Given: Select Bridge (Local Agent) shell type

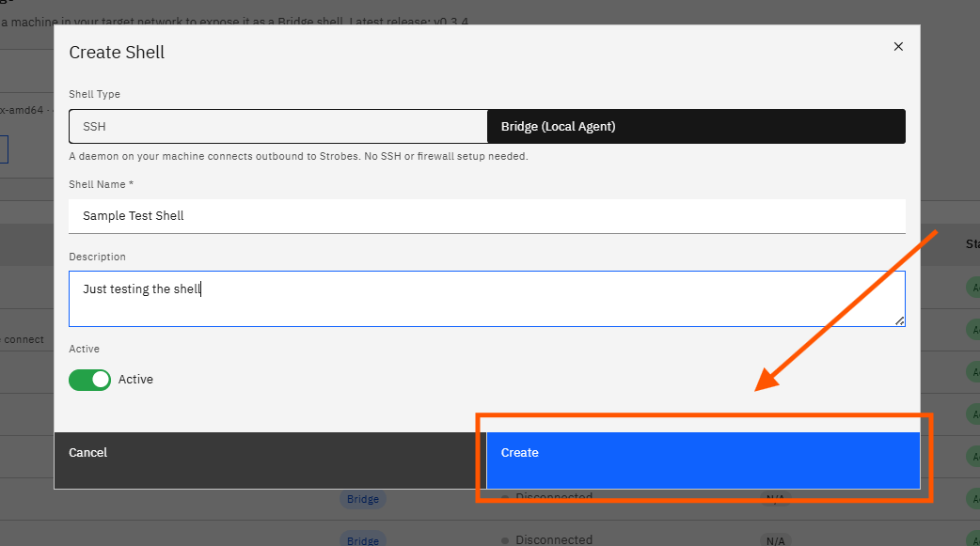Looking at the screenshot, I should coord(696,126).
